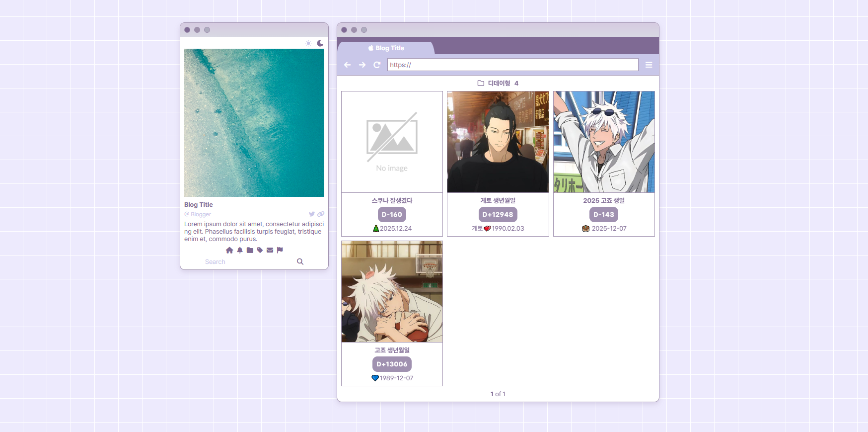Open the bell notice icon
The image size is (868, 432).
tap(240, 250)
